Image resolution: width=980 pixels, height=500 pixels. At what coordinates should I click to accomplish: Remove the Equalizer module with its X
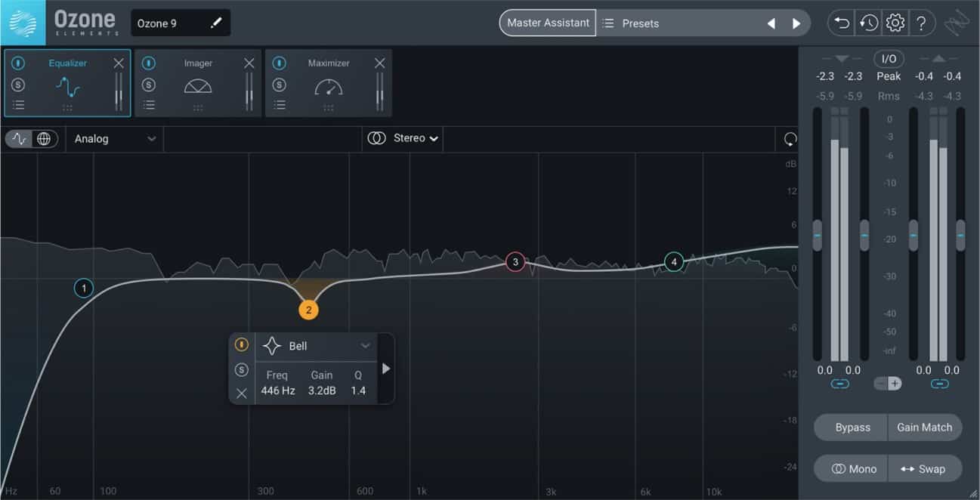(x=119, y=63)
